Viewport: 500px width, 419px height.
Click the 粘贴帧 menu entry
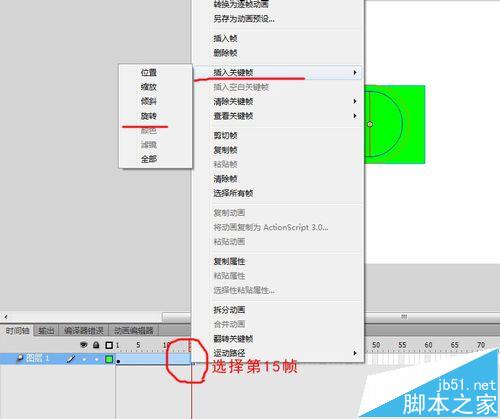(225, 164)
